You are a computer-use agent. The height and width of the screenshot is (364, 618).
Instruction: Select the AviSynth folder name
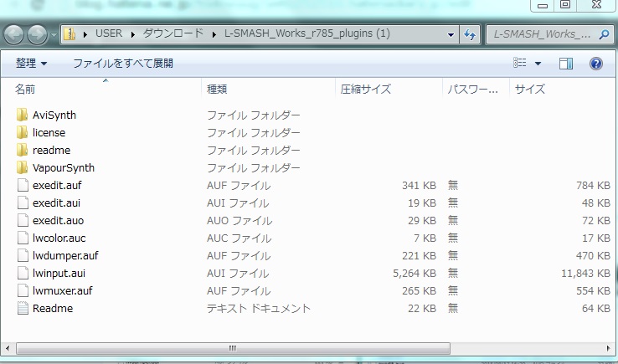pos(54,115)
